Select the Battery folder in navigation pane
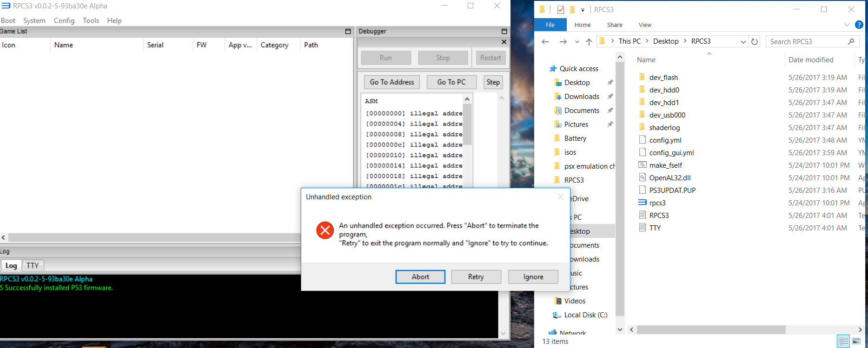Screen dimensions: 868x348 [x=575, y=138]
